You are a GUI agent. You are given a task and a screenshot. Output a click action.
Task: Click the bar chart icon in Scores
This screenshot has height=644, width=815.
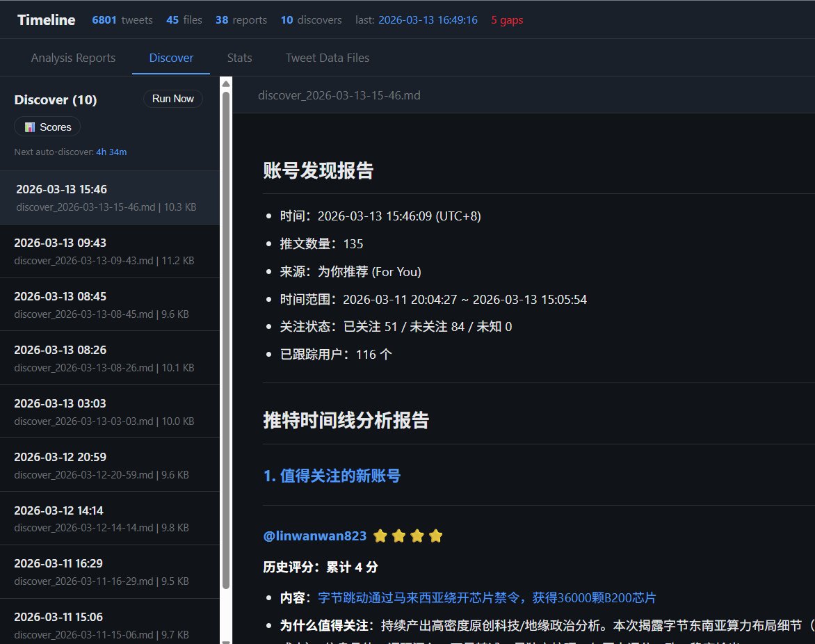tap(30, 127)
